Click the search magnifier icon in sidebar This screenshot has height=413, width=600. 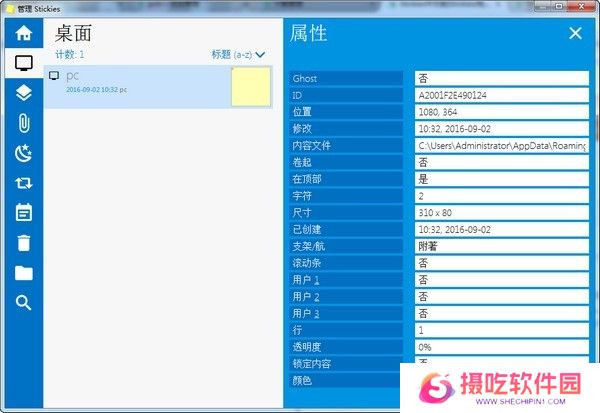(x=24, y=303)
